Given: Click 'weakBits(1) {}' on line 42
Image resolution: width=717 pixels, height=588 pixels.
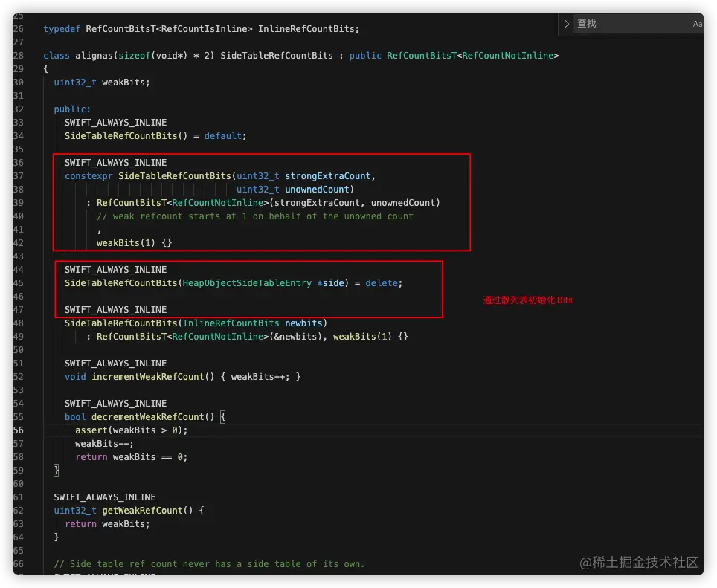Looking at the screenshot, I should coord(135,243).
